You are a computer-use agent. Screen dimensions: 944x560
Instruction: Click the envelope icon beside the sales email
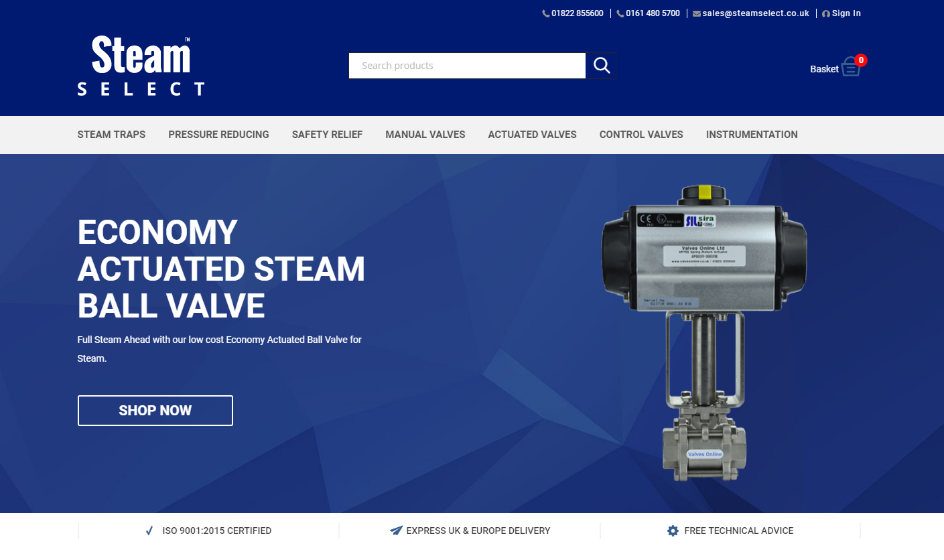coord(697,13)
